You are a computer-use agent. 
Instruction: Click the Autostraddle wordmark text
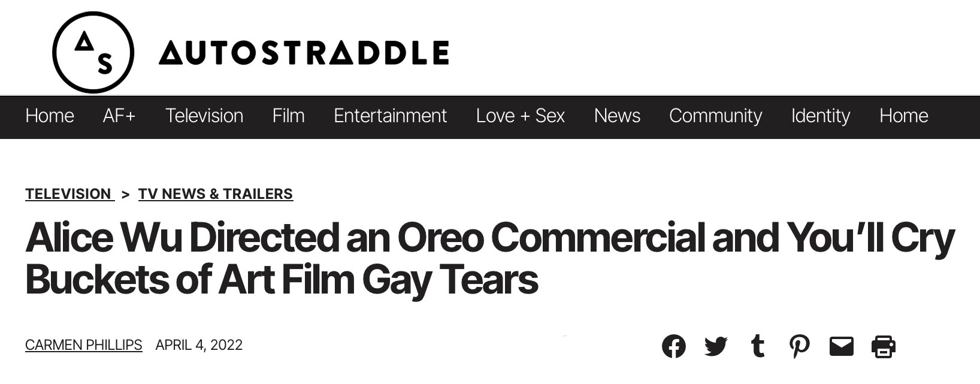[304, 53]
